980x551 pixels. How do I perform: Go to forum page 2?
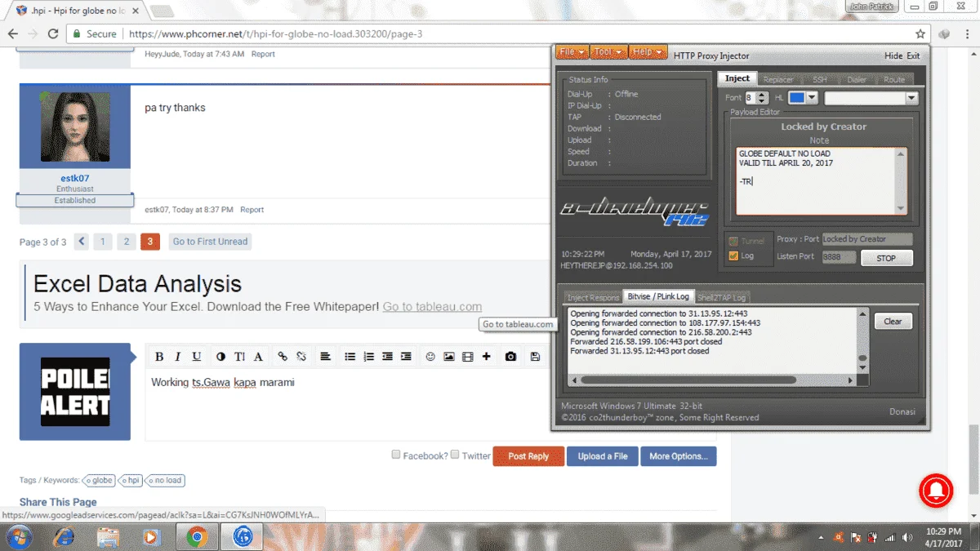click(x=126, y=242)
